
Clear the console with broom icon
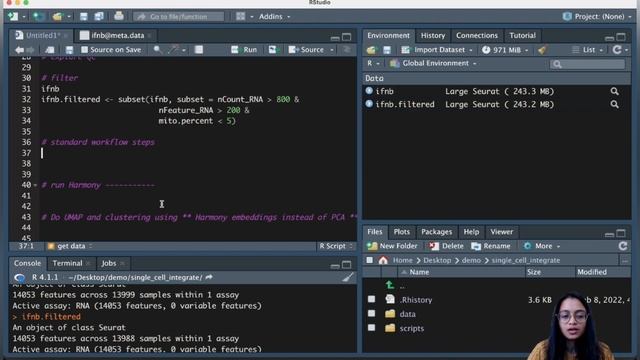[348, 278]
